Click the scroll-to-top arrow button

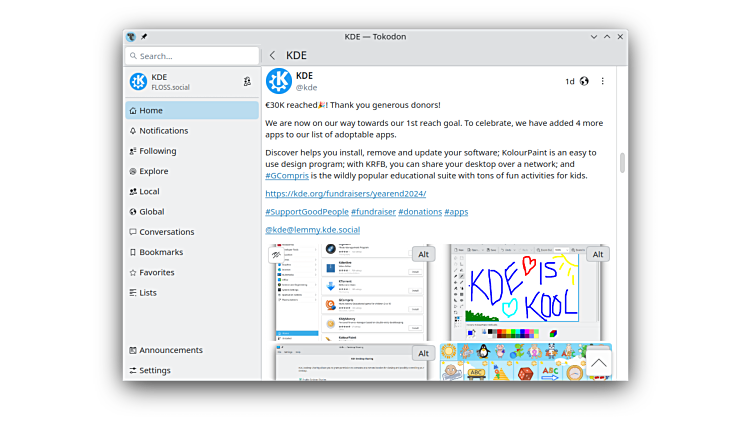pos(598,362)
